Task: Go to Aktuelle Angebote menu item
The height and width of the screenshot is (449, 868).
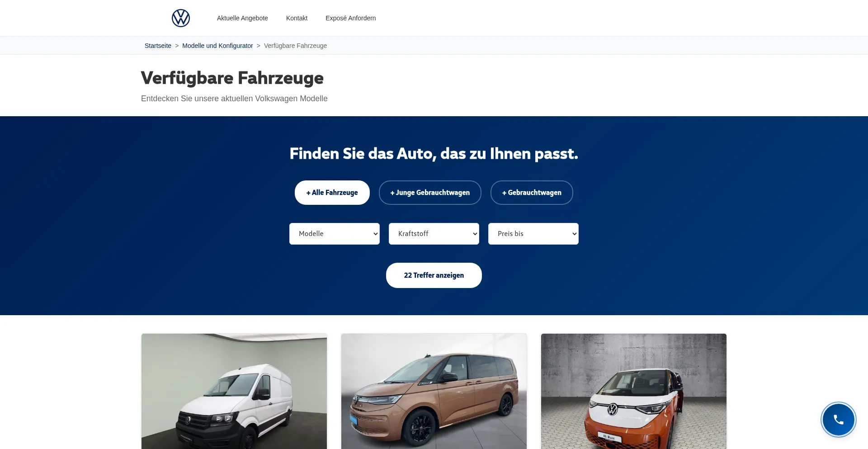Action: click(242, 18)
